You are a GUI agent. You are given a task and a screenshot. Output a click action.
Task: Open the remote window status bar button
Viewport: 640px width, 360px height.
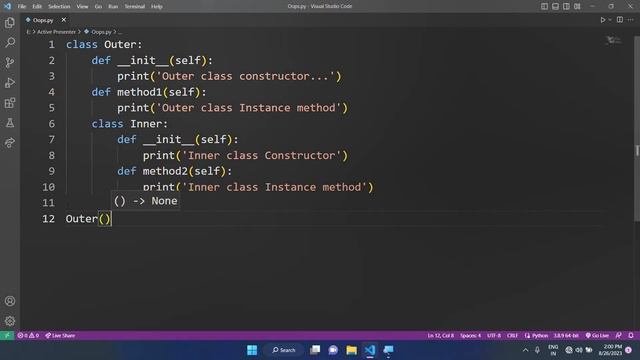(x=7, y=336)
